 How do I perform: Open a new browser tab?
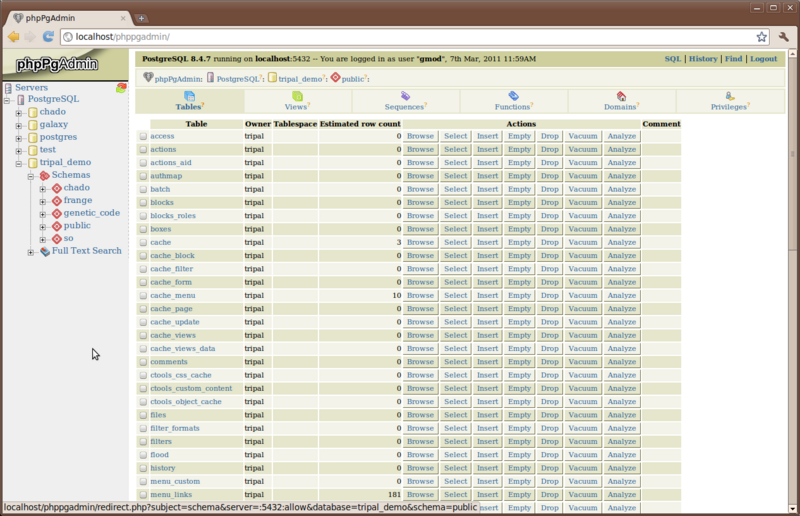141,18
